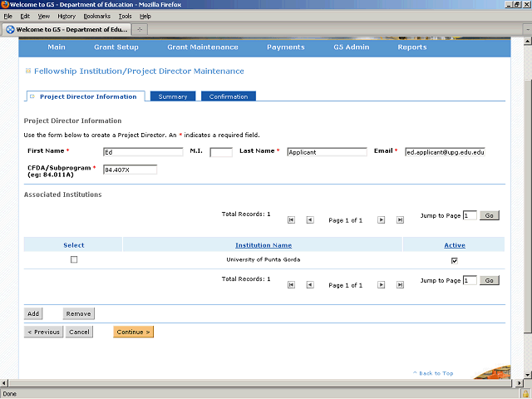Open the History menu
The height and width of the screenshot is (399, 532).
66,17
